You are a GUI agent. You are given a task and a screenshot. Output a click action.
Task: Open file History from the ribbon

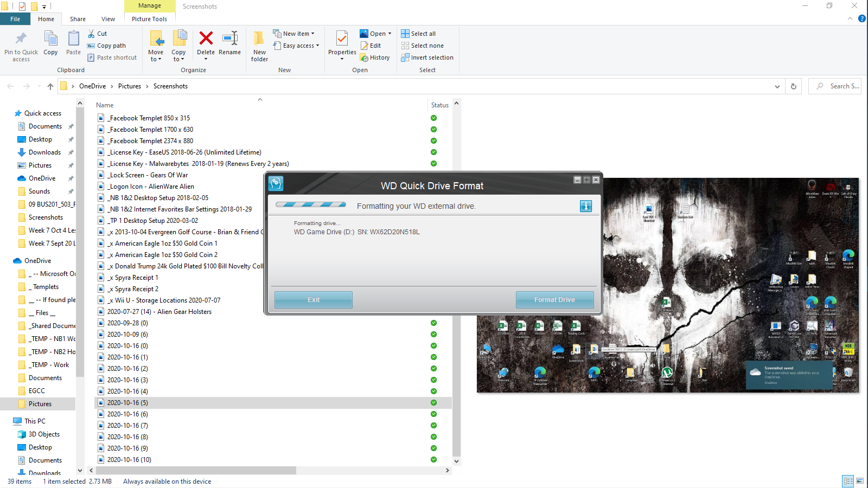375,57
